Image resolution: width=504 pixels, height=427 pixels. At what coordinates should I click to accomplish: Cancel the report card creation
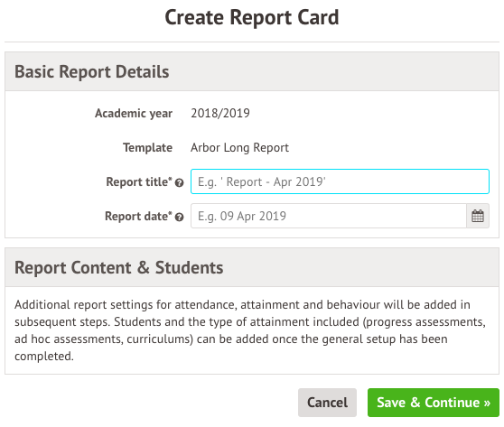tap(327, 403)
